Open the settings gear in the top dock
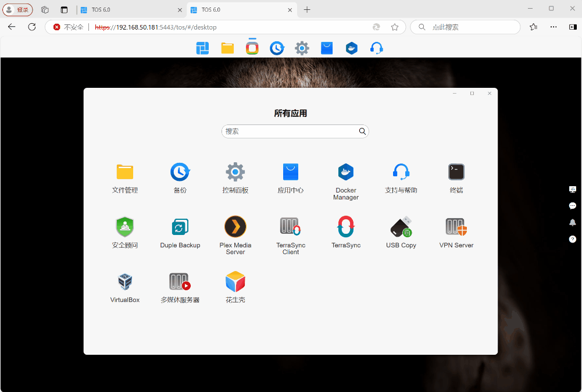 coord(302,48)
